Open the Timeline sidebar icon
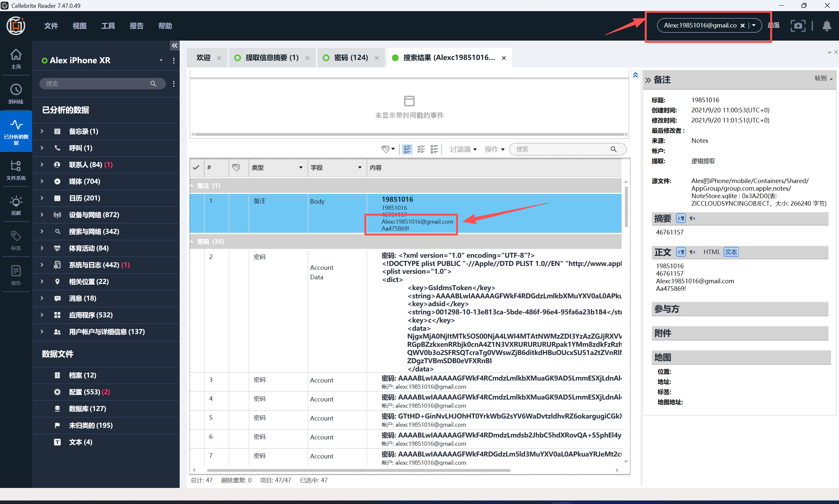 16,93
